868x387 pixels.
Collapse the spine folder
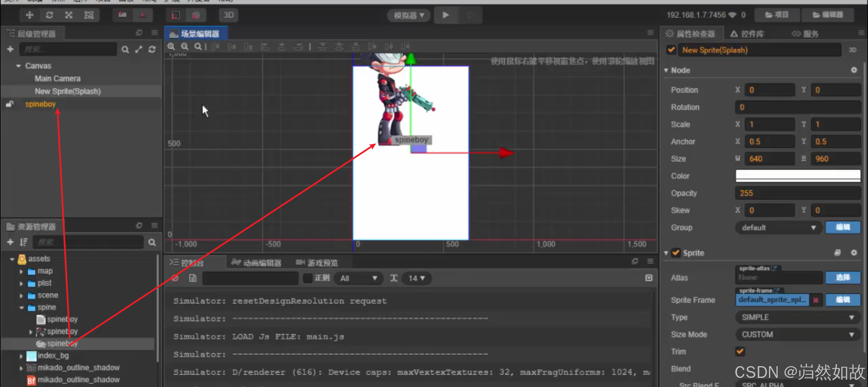coord(21,307)
